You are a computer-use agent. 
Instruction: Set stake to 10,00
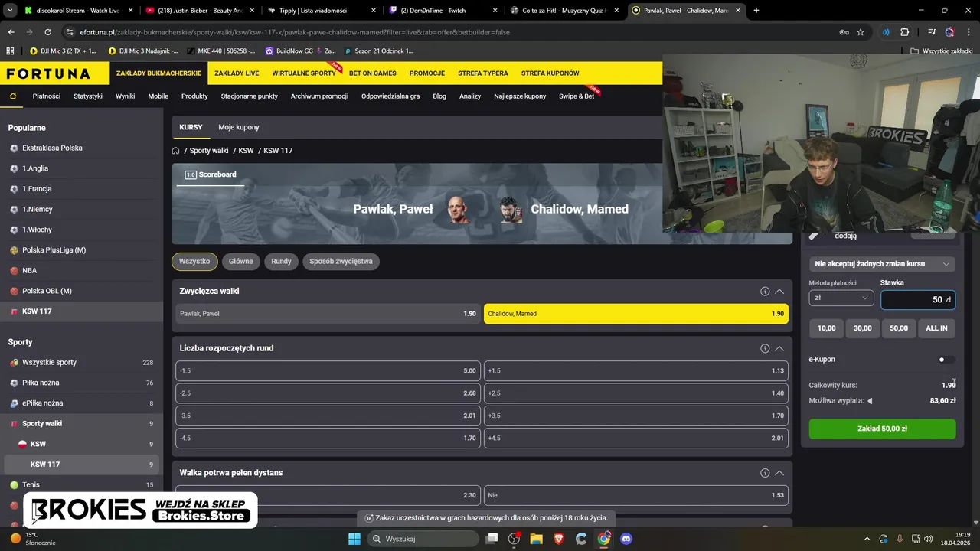click(x=827, y=328)
